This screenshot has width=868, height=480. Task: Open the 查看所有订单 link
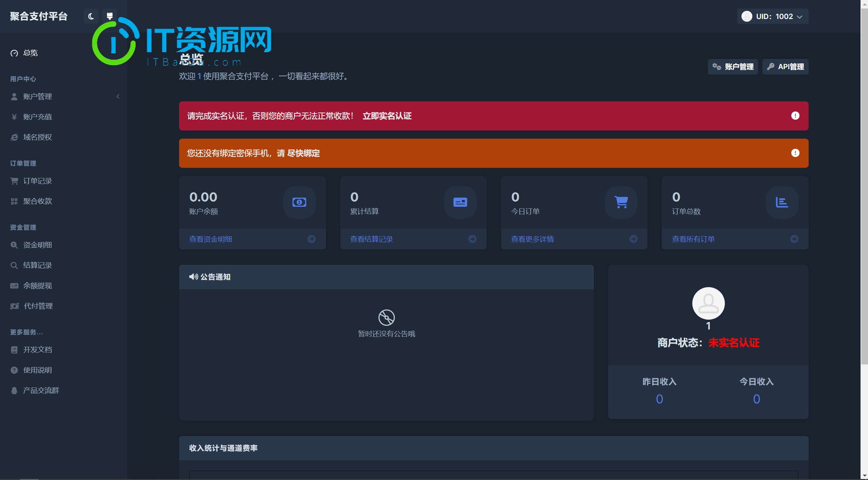(x=693, y=239)
